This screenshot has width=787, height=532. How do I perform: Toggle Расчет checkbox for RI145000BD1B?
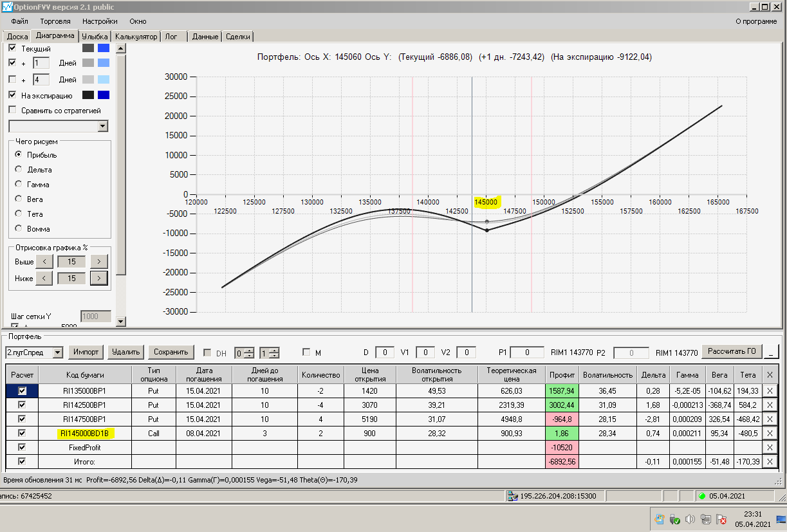(x=23, y=433)
